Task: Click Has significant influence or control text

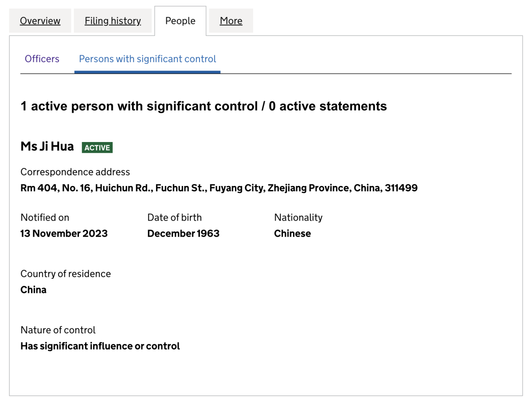Action: pos(100,346)
